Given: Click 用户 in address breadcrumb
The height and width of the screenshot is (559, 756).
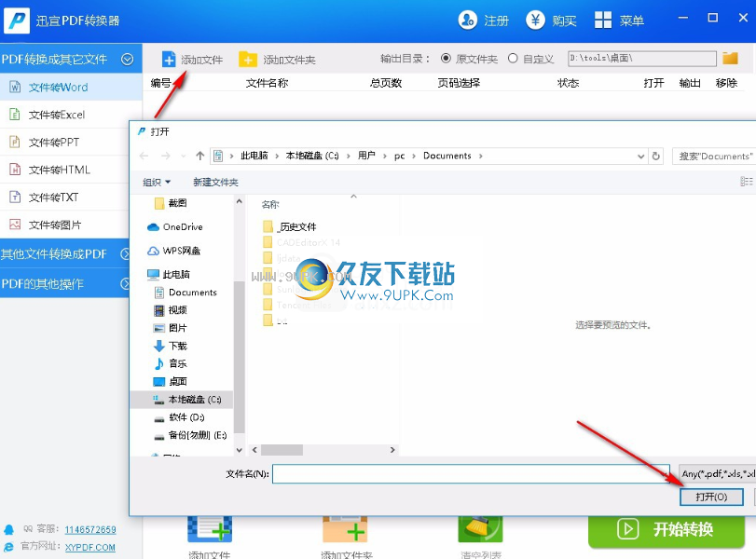Looking at the screenshot, I should [x=366, y=156].
